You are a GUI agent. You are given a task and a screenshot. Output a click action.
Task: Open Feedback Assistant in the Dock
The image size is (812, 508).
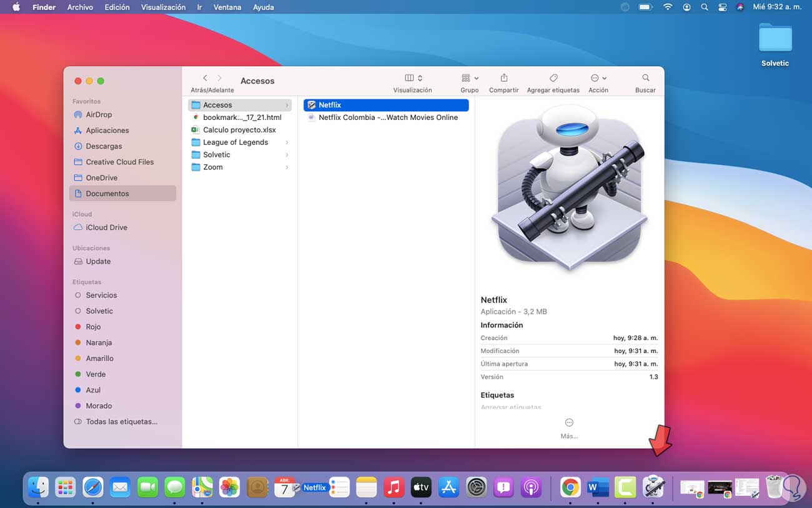(x=503, y=487)
